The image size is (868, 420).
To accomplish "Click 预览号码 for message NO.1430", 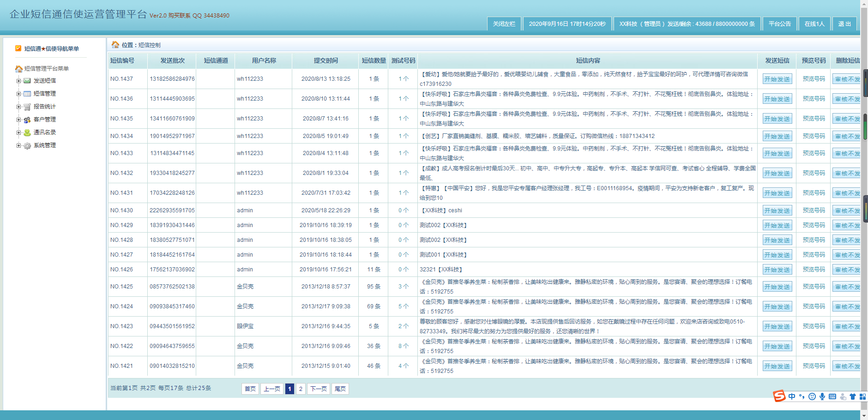I will click(x=814, y=210).
